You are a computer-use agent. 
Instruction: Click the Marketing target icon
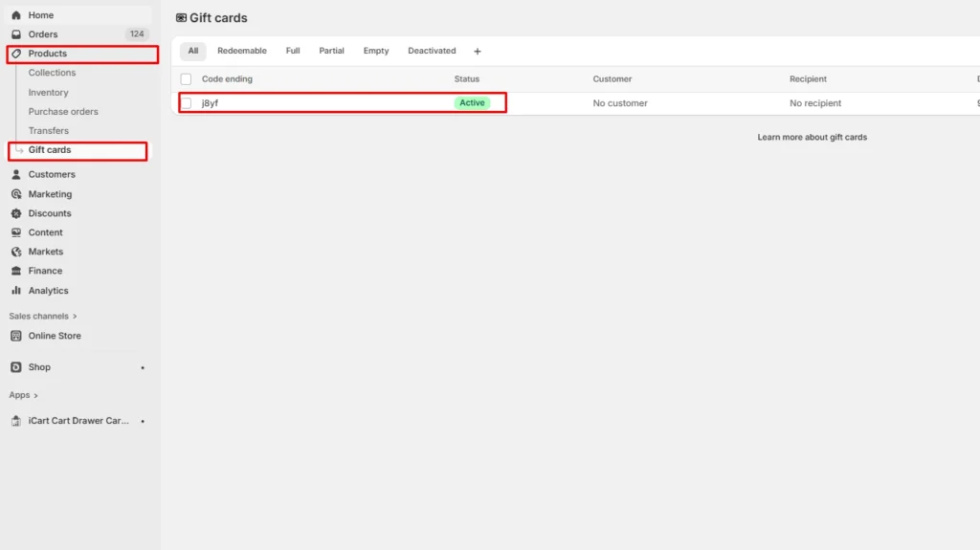16,194
